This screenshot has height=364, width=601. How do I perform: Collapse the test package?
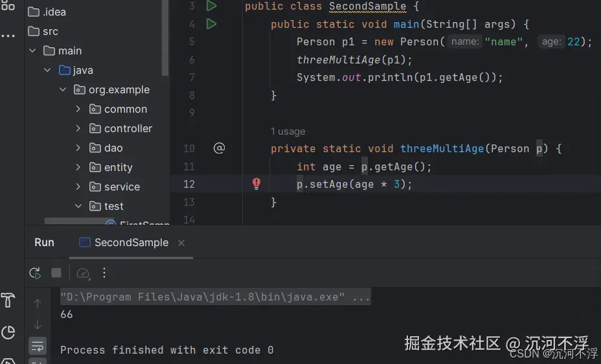[78, 206]
